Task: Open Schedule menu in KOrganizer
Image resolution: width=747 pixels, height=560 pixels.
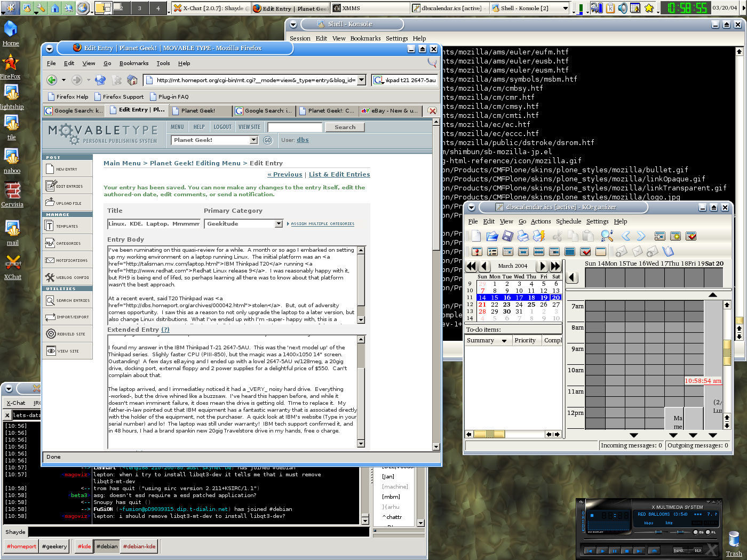Action: point(568,221)
